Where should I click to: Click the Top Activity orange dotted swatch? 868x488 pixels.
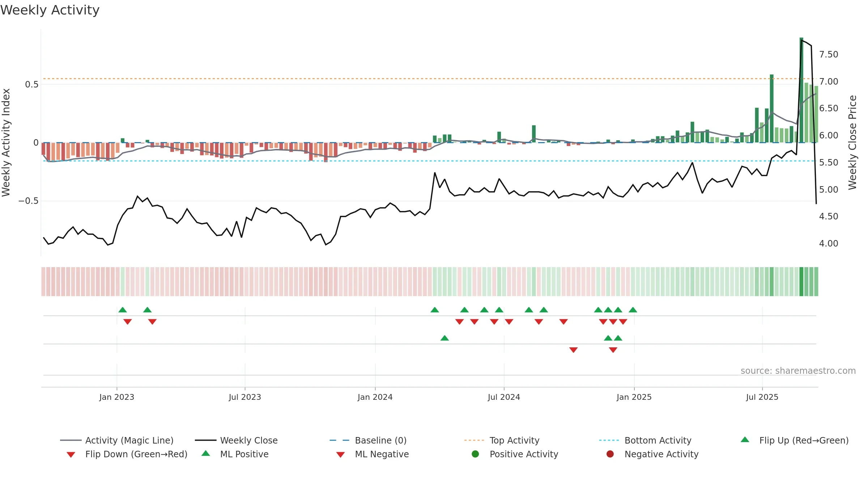point(474,440)
